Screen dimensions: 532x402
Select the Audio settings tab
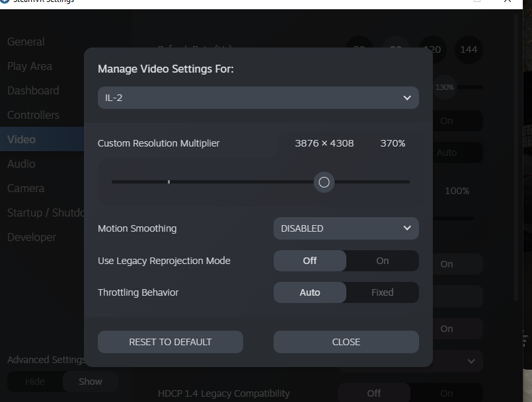click(21, 164)
